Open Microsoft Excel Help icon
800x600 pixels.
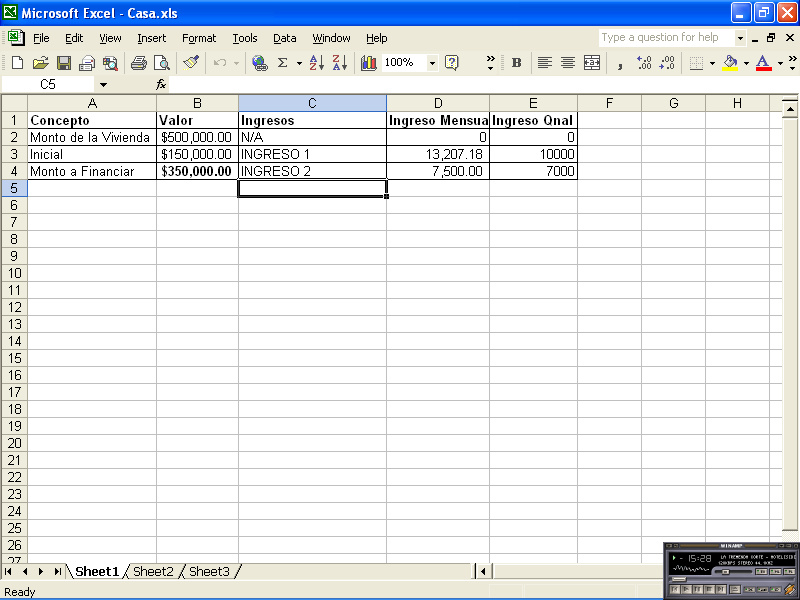(452, 63)
